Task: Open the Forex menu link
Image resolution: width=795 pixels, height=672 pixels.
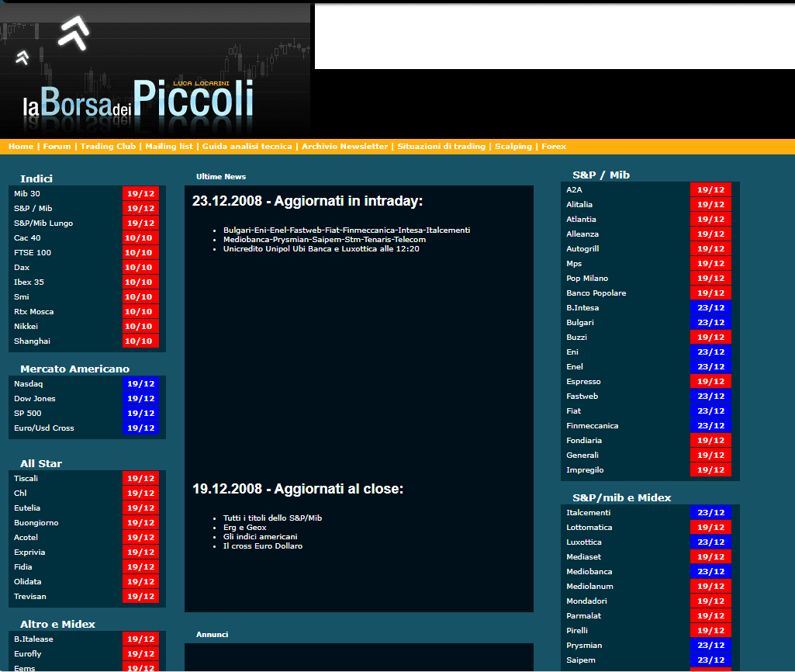Action: point(554,147)
